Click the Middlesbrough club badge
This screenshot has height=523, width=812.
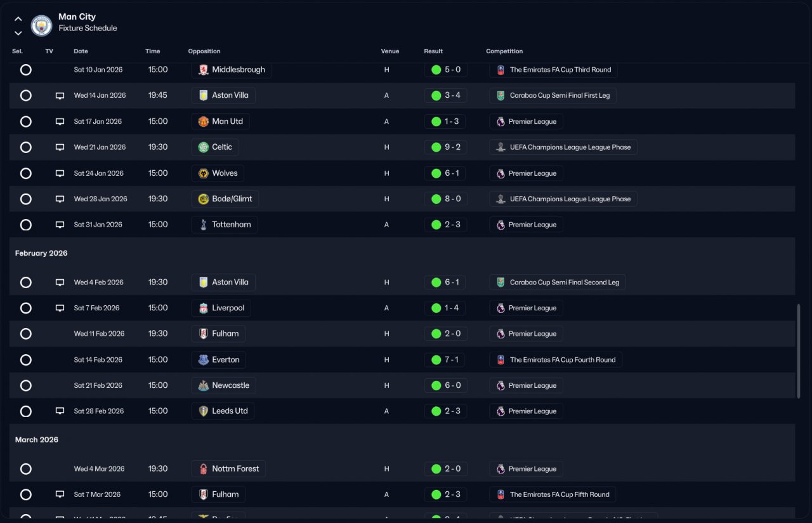203,70
